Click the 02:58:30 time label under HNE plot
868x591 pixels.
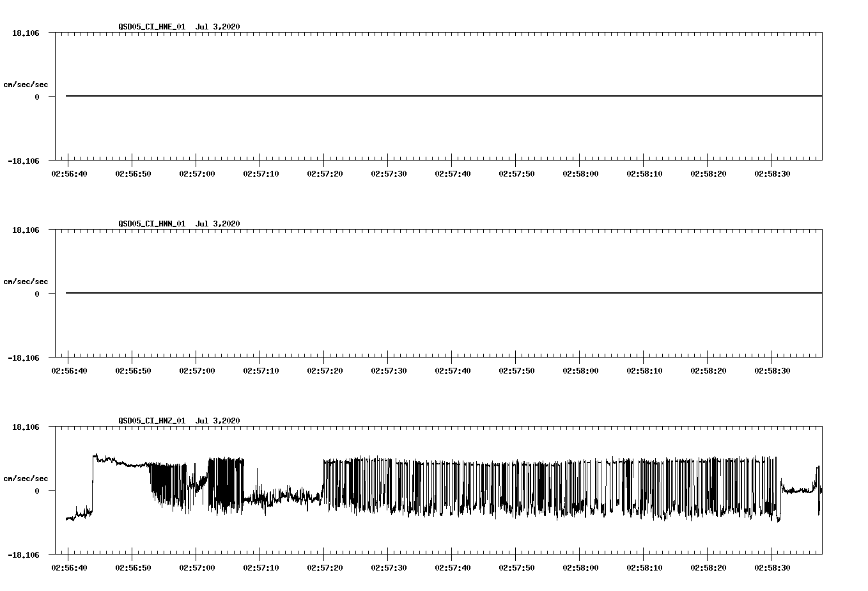coord(772,174)
